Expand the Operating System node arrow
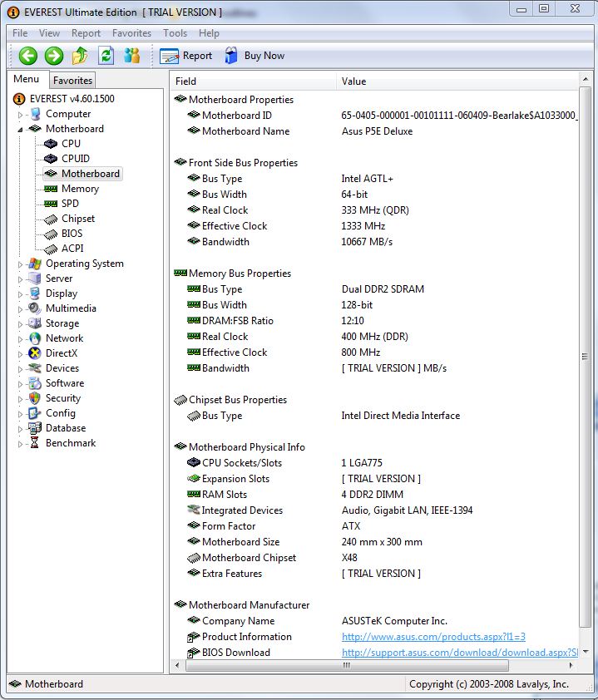 click(20, 264)
